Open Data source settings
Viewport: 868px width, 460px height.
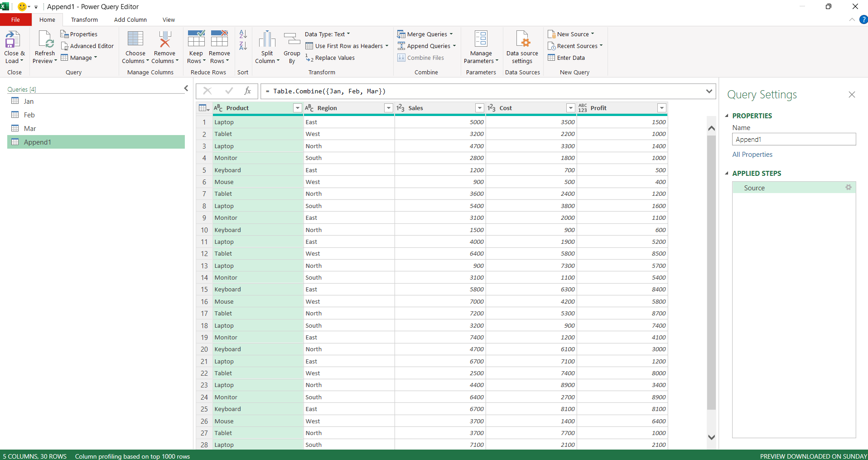[x=522, y=47]
